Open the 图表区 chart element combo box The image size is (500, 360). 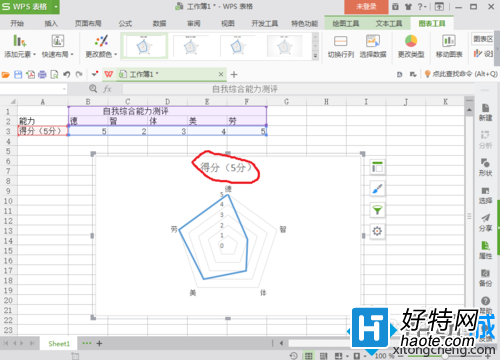coord(483,39)
